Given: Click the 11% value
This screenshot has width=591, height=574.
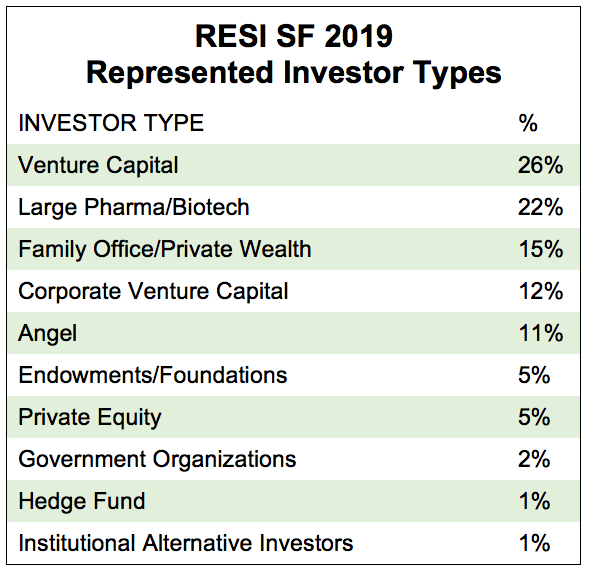Looking at the screenshot, I should [541, 334].
